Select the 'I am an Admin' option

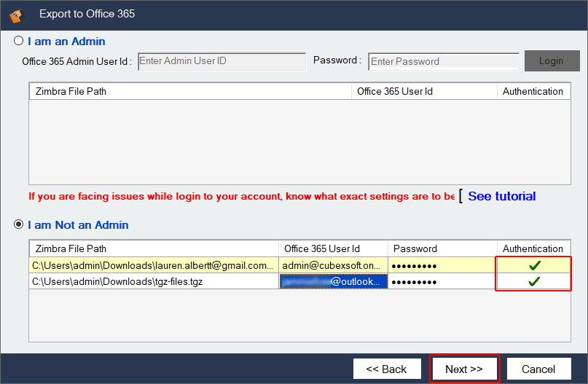[19, 42]
